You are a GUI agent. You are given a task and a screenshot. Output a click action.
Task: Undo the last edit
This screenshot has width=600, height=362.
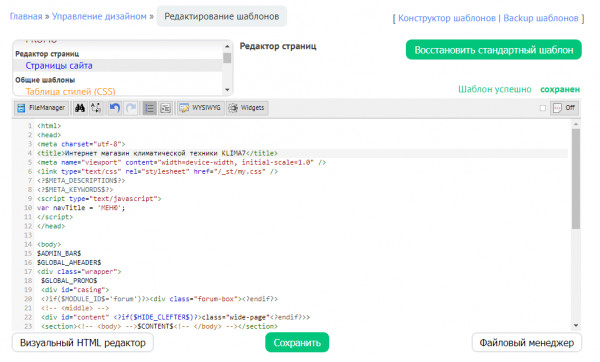[x=114, y=108]
